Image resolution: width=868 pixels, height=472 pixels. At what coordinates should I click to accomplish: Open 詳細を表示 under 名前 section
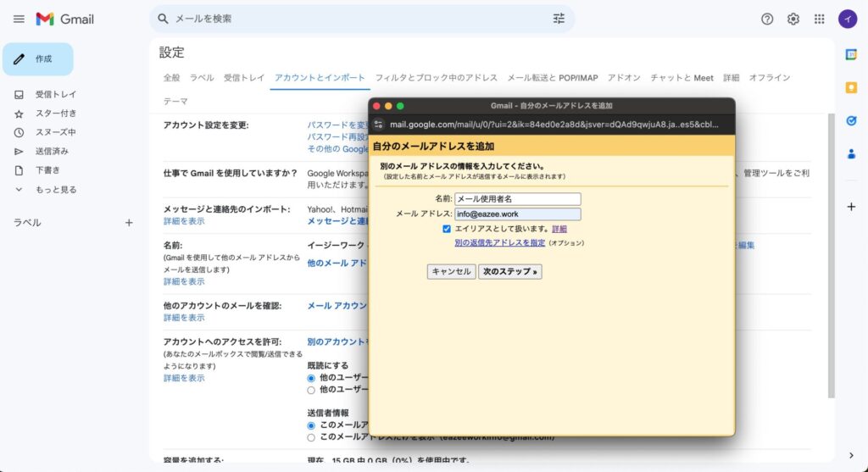[x=184, y=281]
